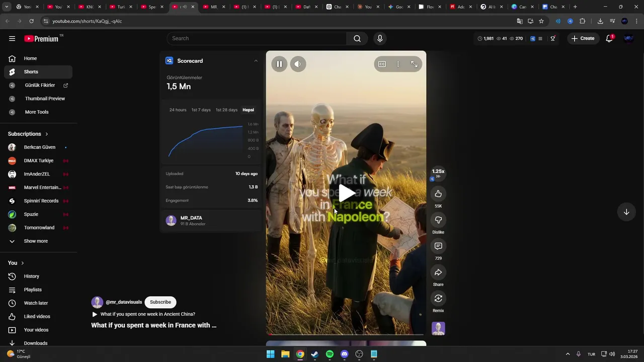This screenshot has width=644, height=362.
Task: Go to next Short with down arrow
Action: pos(626,212)
